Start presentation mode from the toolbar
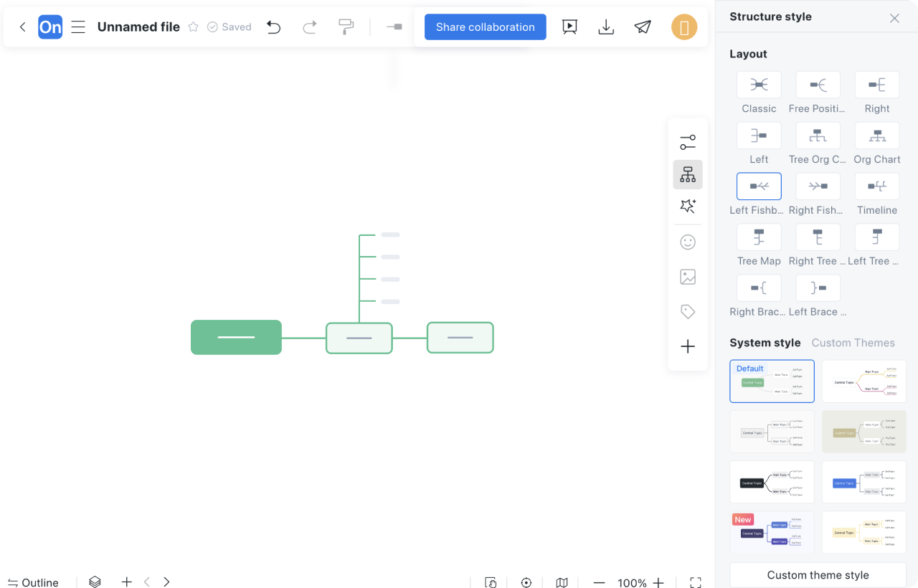 point(569,27)
